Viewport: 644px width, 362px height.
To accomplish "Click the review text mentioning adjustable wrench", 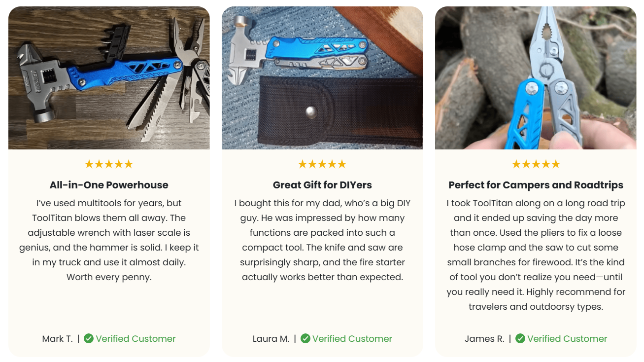I will coord(109,240).
